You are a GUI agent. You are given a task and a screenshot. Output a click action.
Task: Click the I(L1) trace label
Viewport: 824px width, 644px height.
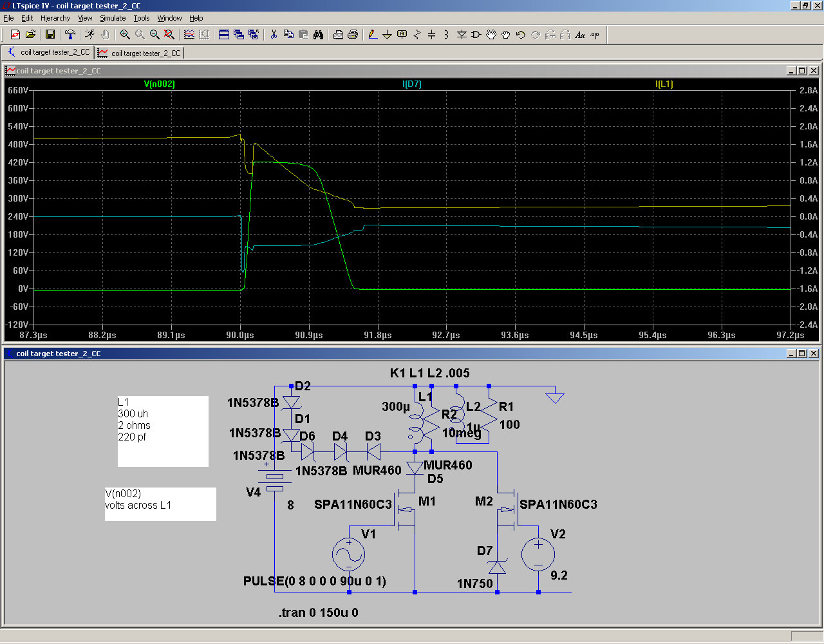click(664, 84)
